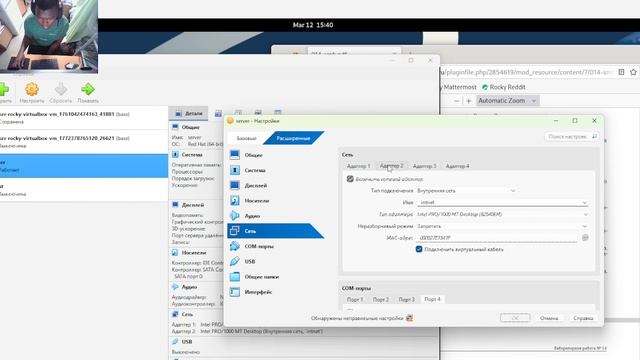Switch to Базовые settings mode tab
The image size is (640, 360).
[247, 138]
